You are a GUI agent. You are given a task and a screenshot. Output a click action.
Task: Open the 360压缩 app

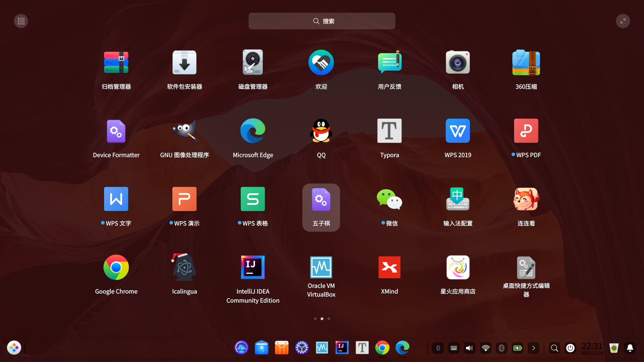click(x=526, y=63)
